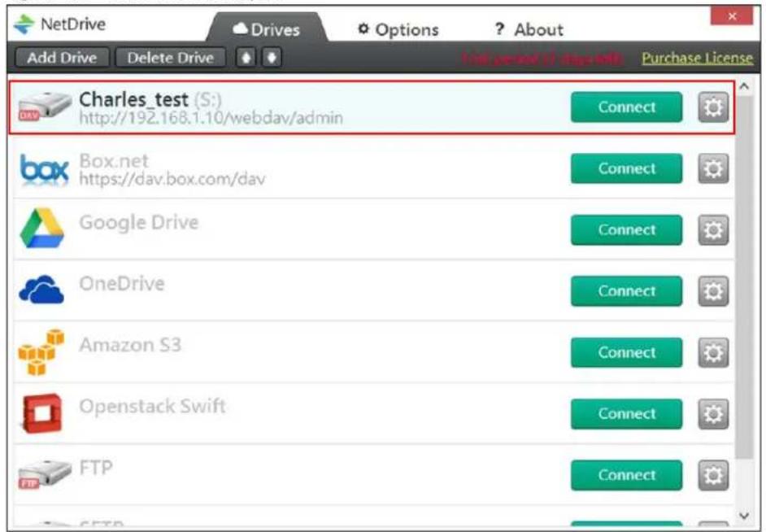
Task: Open the About tab
Action: (x=529, y=30)
